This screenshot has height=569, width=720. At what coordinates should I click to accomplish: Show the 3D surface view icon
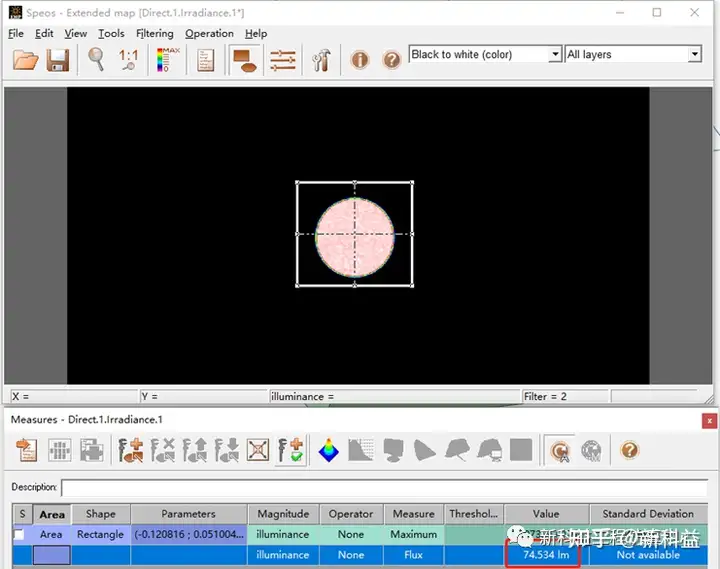tap(329, 450)
